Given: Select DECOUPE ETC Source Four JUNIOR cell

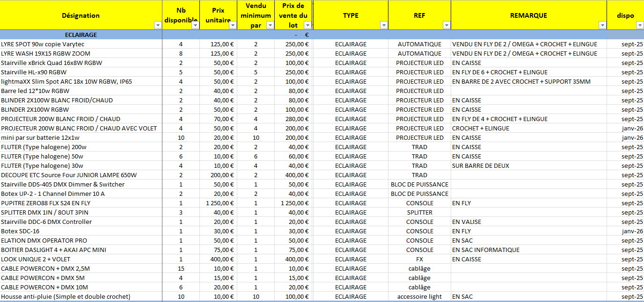Looking at the screenshot, I should [x=81, y=175].
